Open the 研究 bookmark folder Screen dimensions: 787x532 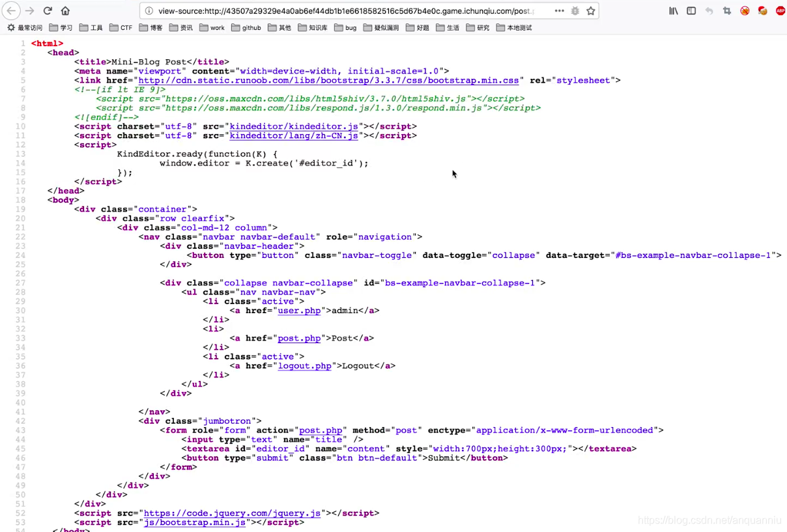(478, 27)
